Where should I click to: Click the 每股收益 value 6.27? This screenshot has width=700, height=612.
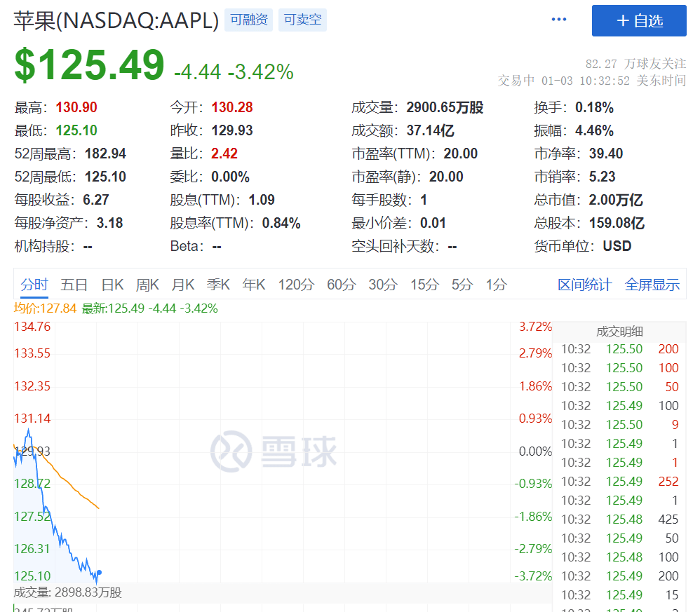pyautogui.click(x=96, y=200)
